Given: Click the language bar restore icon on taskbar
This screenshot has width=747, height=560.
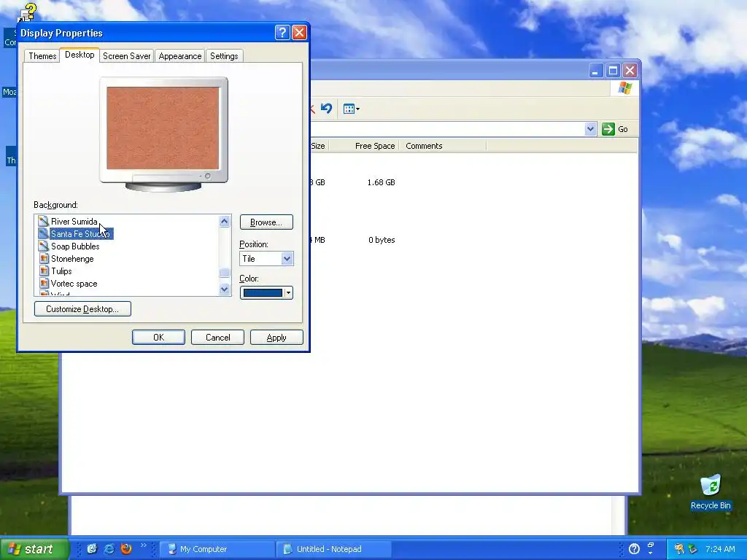Looking at the screenshot, I should tap(651, 545).
